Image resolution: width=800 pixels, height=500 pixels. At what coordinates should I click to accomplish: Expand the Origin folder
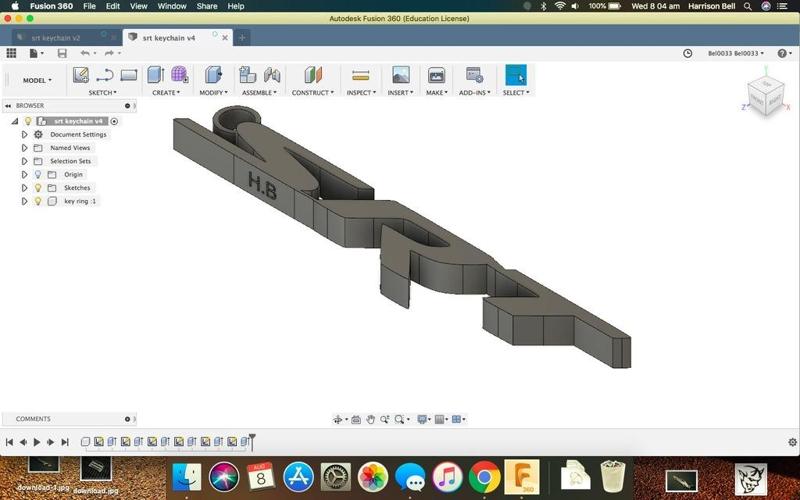pyautogui.click(x=24, y=174)
